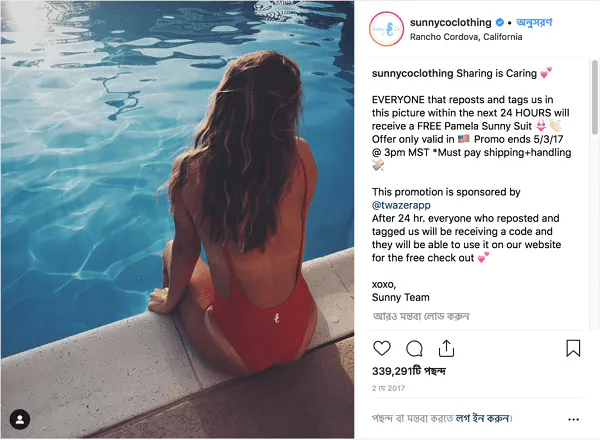600x440 pixels.
Task: Open the sunnycoclothing profile avatar
Action: click(x=386, y=28)
